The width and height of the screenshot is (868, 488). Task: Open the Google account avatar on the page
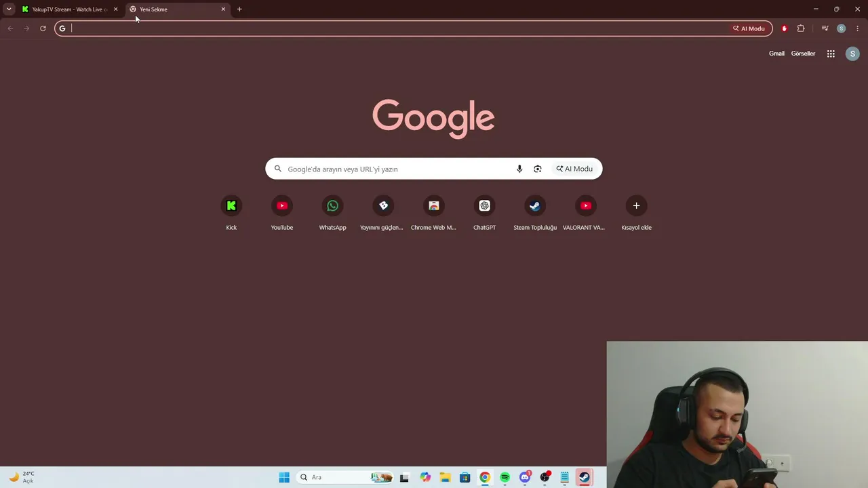pyautogui.click(x=852, y=54)
